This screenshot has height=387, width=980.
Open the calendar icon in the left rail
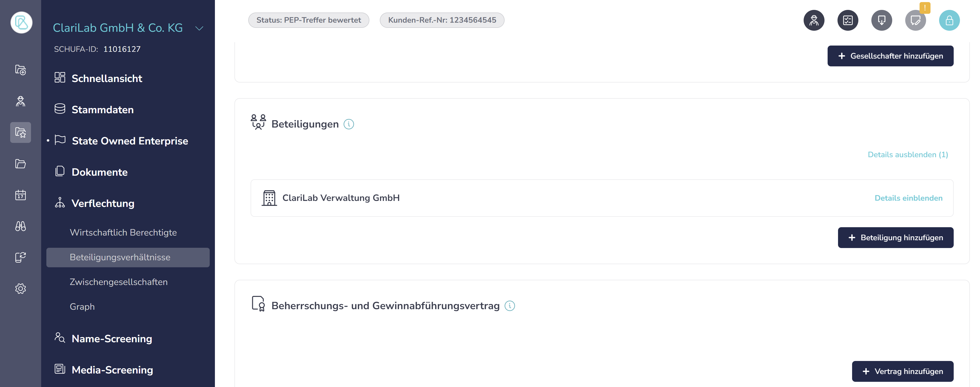21,195
